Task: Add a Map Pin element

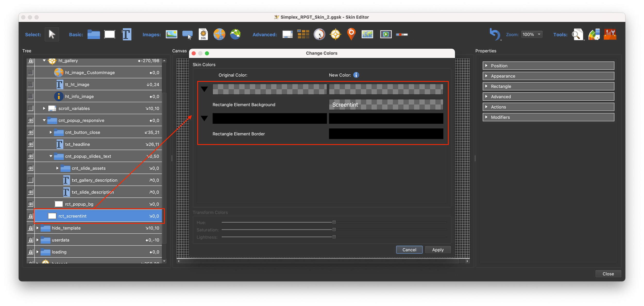Action: [x=351, y=34]
